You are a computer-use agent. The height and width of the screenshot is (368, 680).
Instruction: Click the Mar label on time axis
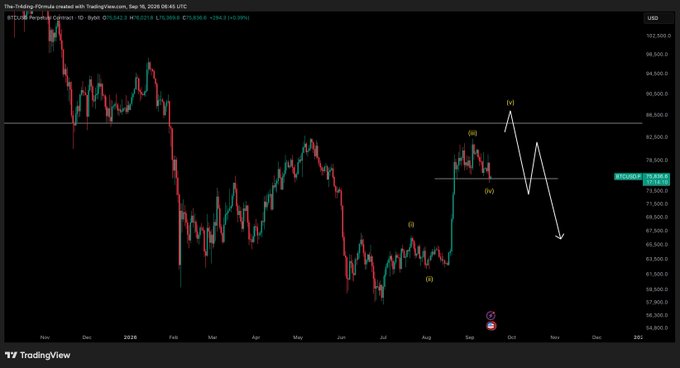pyautogui.click(x=212, y=337)
